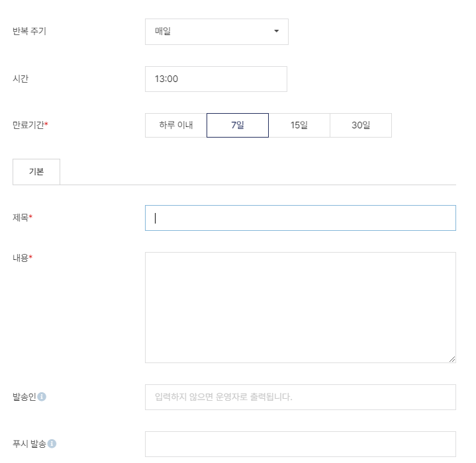Switch to the 기본 tab
This screenshot has width=476, height=463.
36,171
